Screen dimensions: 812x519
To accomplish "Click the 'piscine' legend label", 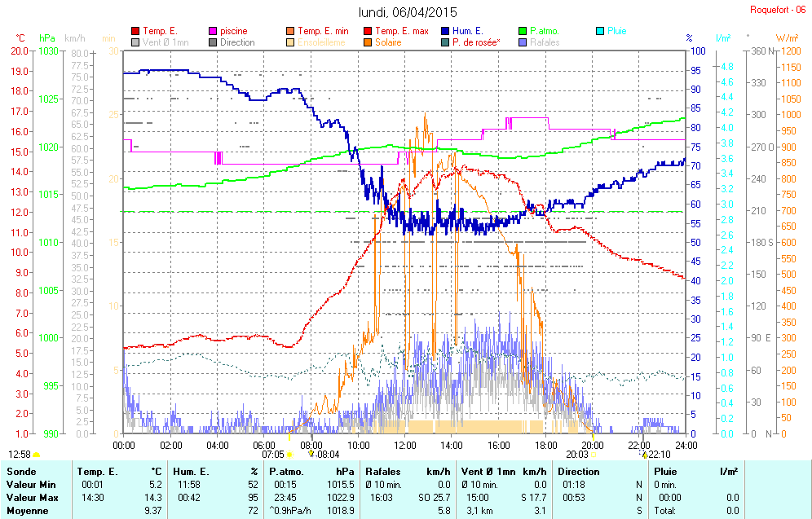I will (x=233, y=31).
